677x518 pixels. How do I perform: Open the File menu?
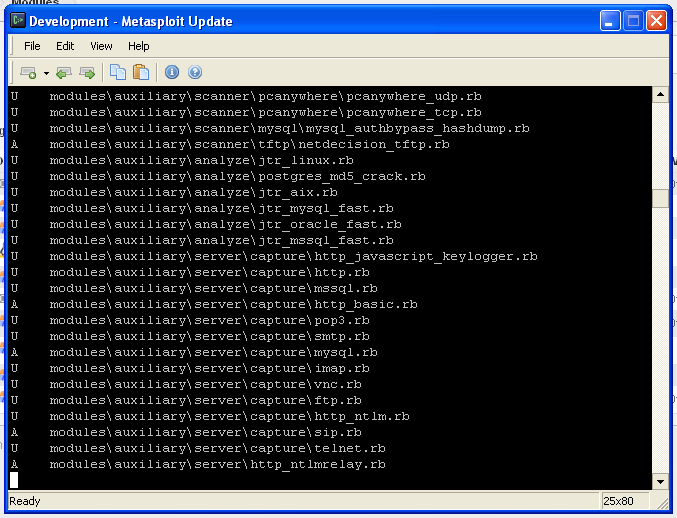(32, 46)
